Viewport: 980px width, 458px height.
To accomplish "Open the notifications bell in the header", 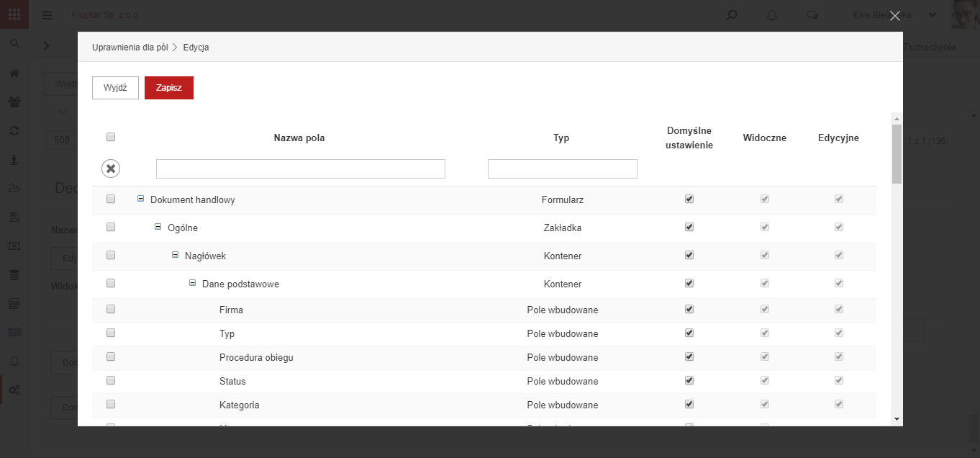I will (x=772, y=14).
